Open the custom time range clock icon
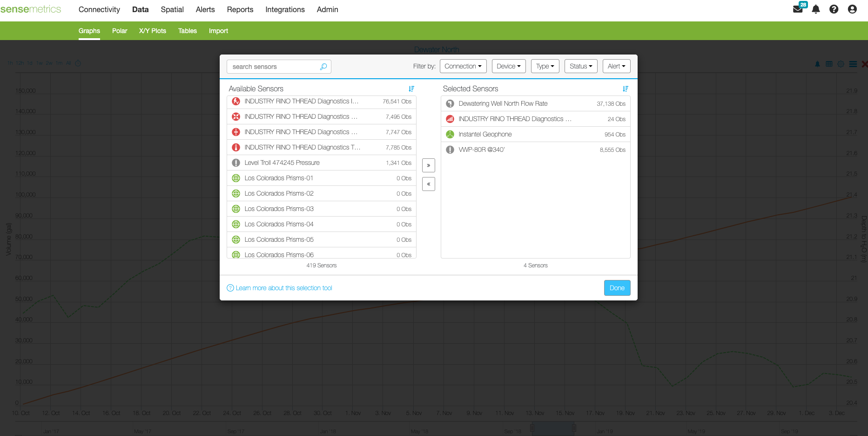 [78, 63]
